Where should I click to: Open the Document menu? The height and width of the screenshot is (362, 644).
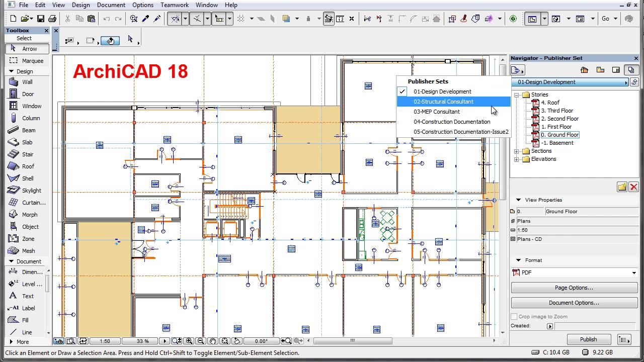pyautogui.click(x=111, y=5)
